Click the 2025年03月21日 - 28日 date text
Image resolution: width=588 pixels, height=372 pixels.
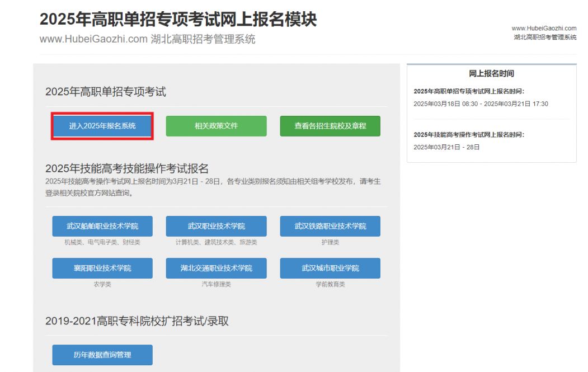point(446,147)
